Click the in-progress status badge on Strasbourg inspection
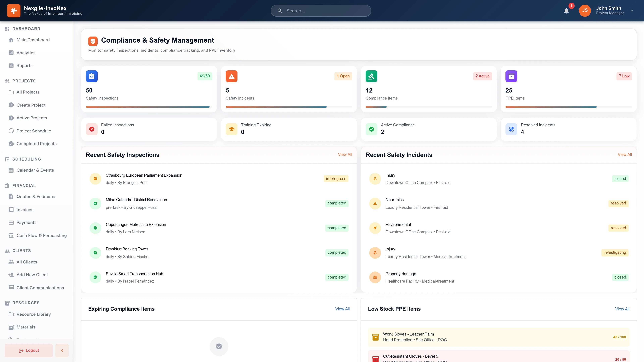Image resolution: width=644 pixels, height=362 pixels. click(336, 179)
